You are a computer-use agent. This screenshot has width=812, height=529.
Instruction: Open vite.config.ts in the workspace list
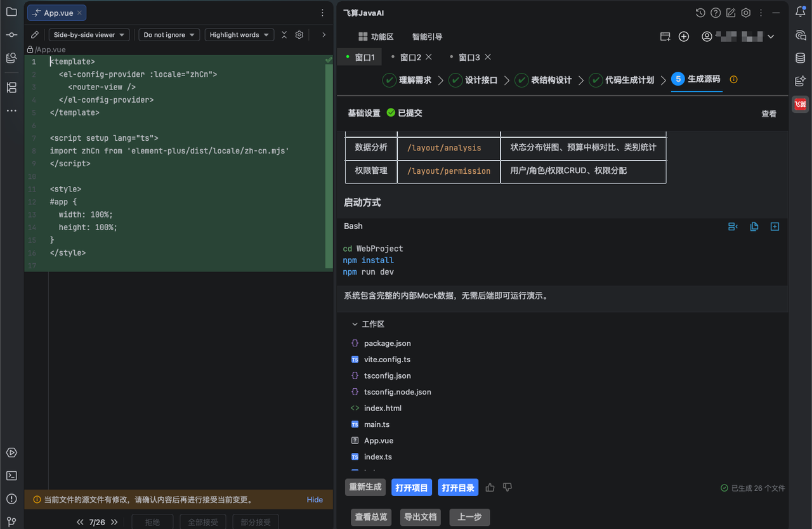tap(387, 360)
